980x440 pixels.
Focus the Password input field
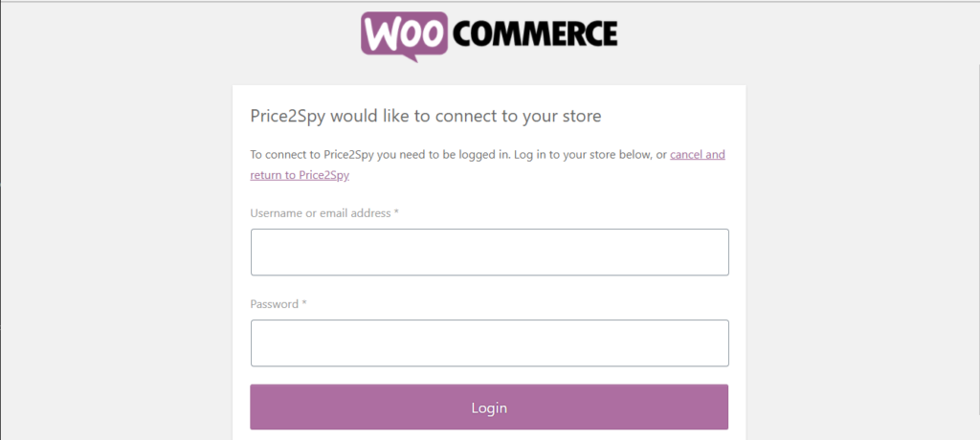[489, 343]
